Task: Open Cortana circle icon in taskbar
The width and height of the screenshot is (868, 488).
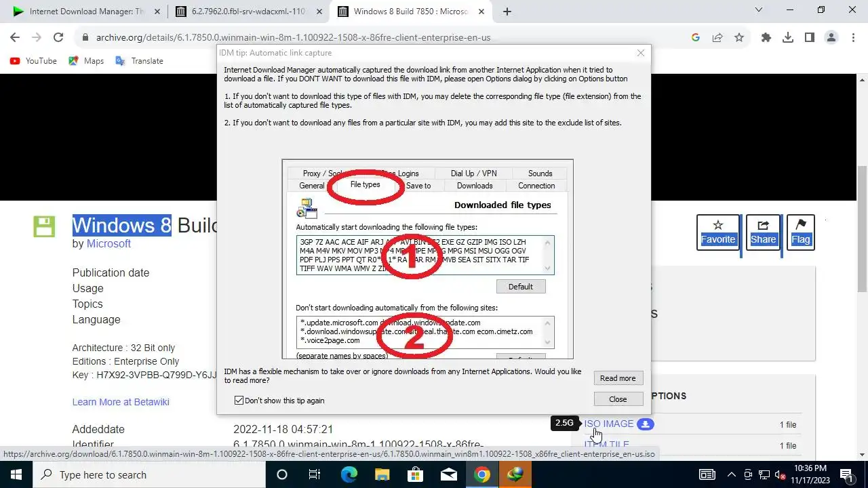Action: coord(282,474)
